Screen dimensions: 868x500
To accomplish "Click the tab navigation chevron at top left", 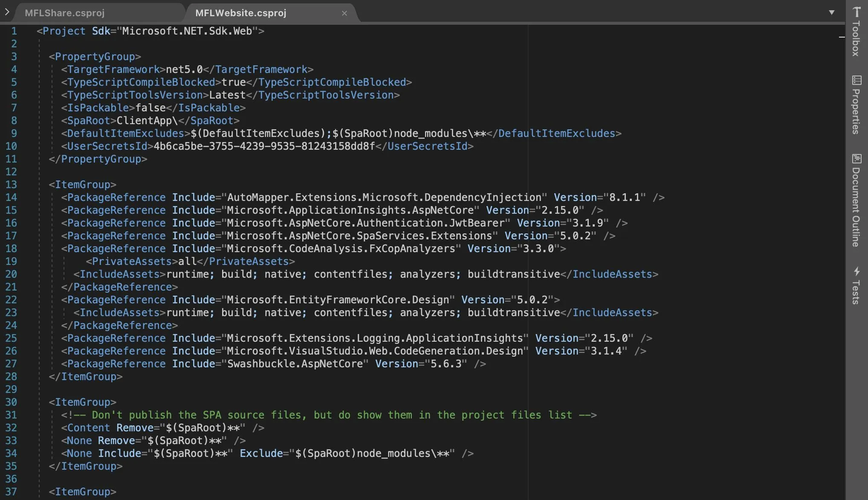I will pyautogui.click(x=7, y=12).
